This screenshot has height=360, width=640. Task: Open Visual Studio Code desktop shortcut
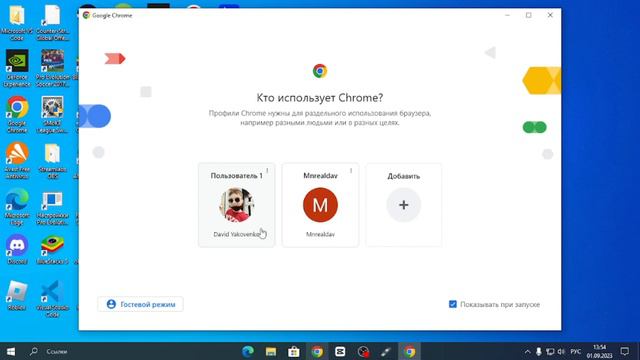53,299
